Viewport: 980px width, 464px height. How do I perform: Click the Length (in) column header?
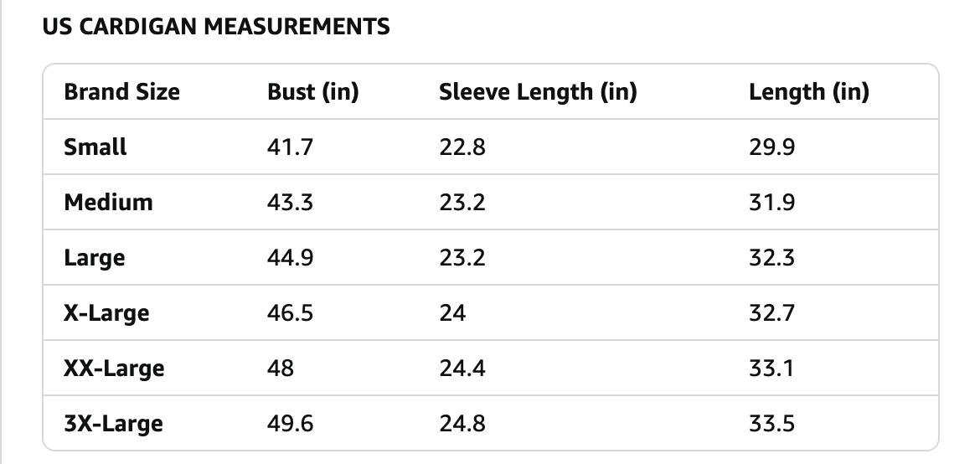(x=808, y=91)
